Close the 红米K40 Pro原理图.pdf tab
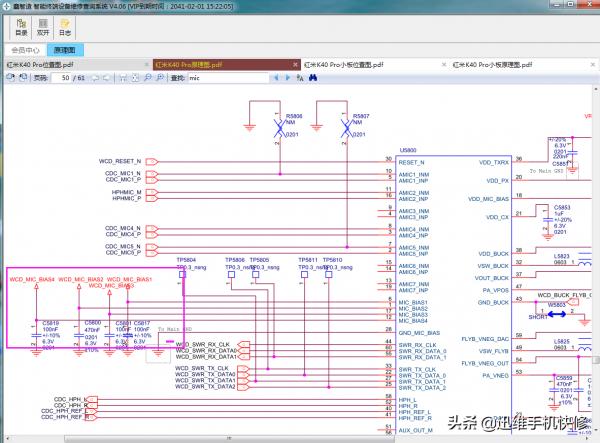The width and height of the screenshot is (600, 443). coord(294,63)
